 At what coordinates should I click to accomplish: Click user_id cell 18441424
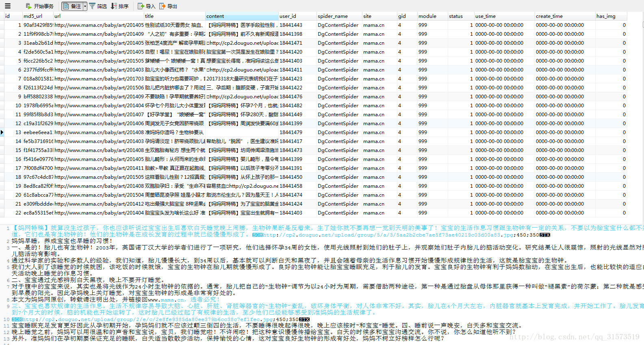(x=297, y=204)
